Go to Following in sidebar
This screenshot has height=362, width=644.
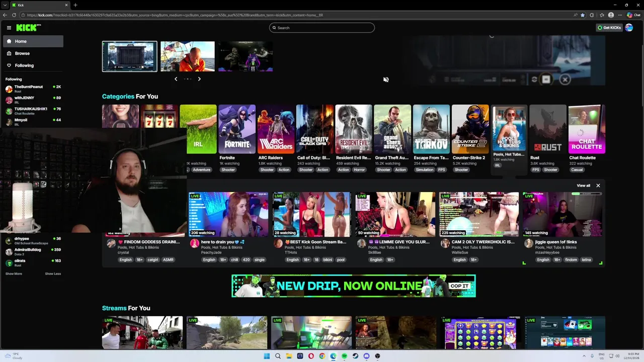pyautogui.click(x=33, y=65)
